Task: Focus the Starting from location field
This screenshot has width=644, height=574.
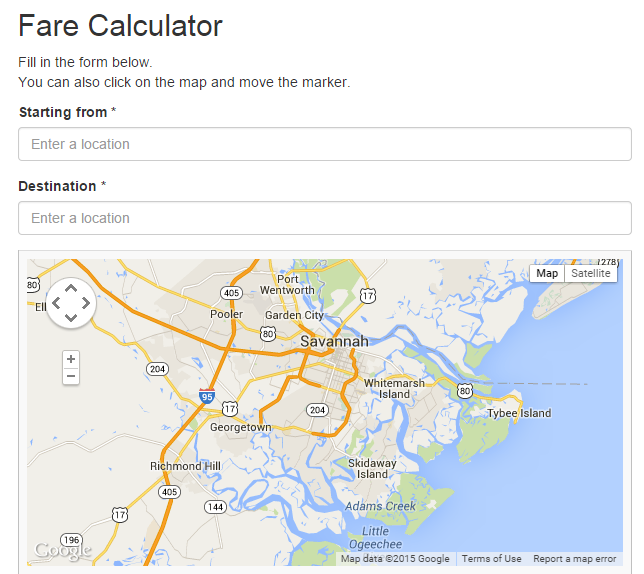Action: tap(325, 144)
